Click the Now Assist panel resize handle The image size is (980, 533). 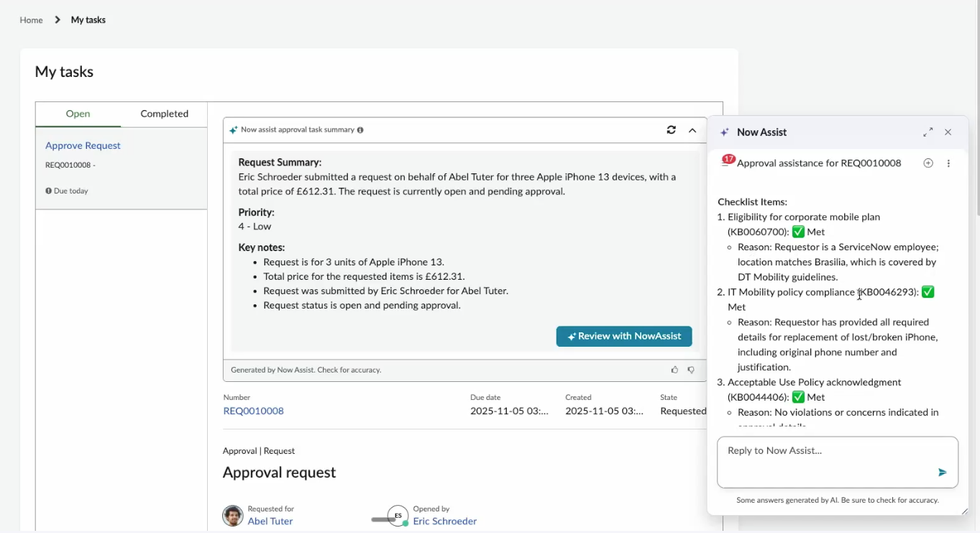click(964, 511)
